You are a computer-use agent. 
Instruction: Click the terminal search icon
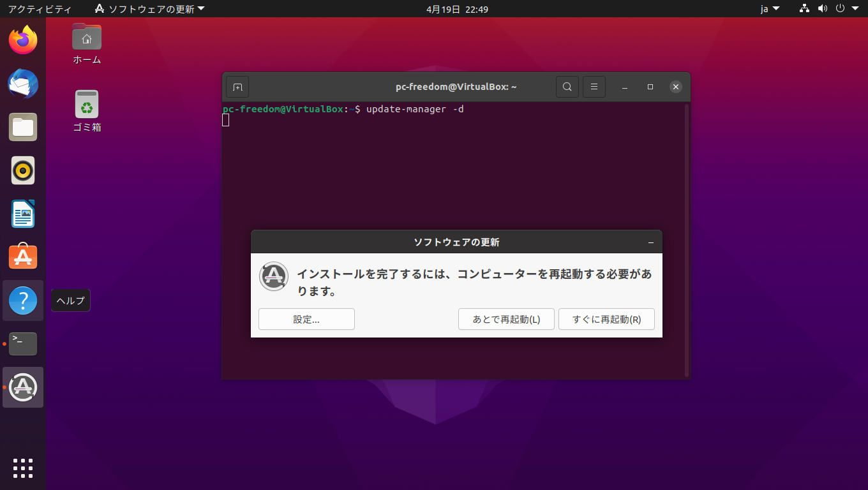[567, 87]
